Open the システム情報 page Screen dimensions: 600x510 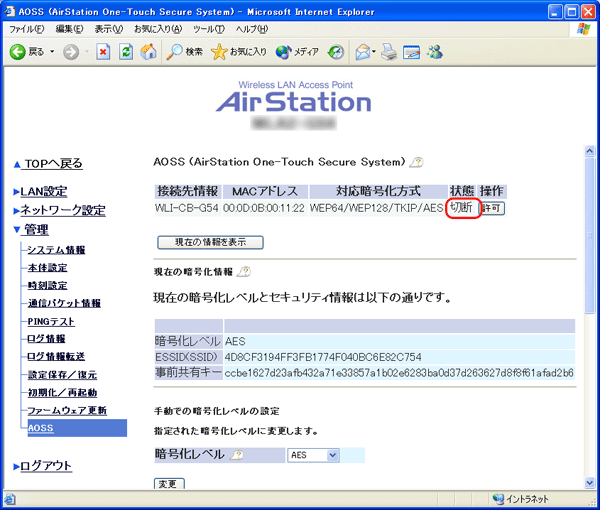56,250
